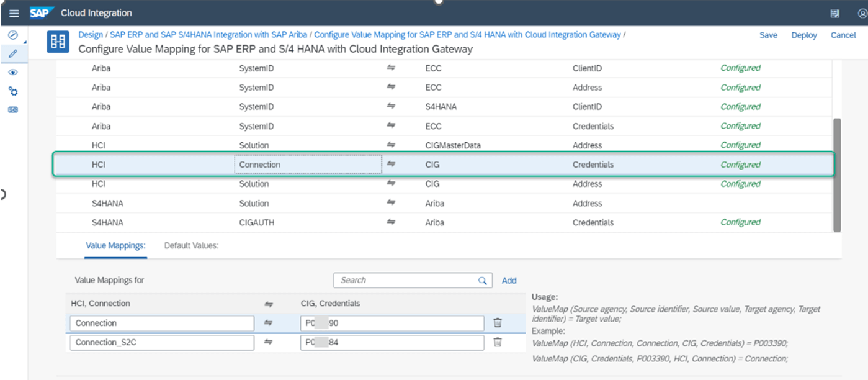Switch to Default Values tab
The height and width of the screenshot is (380, 868).
pos(191,245)
